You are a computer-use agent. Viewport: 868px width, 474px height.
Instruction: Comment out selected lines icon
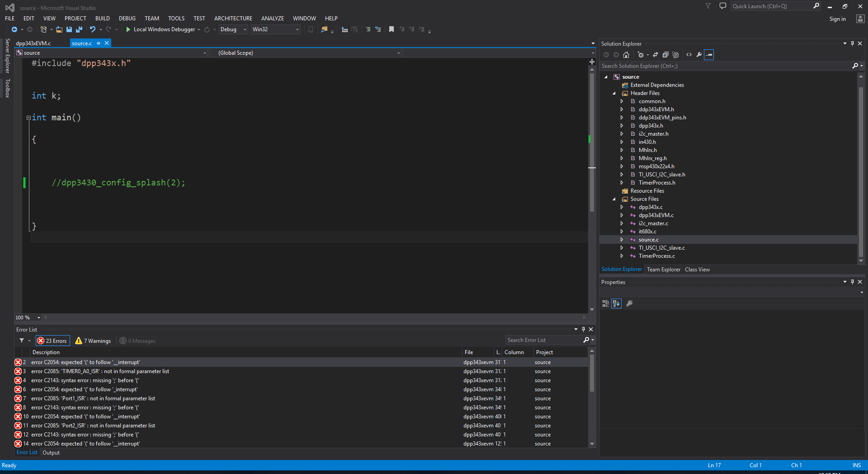[368, 29]
